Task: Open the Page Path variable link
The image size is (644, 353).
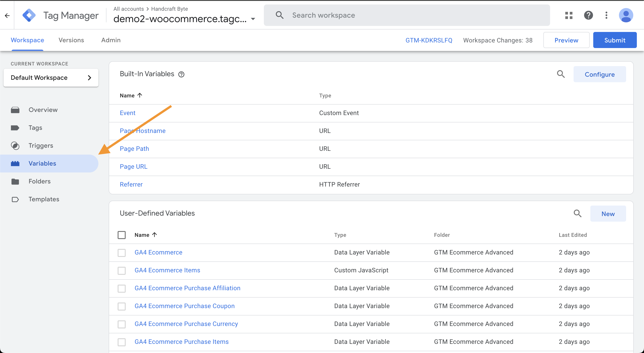Action: [x=134, y=149]
